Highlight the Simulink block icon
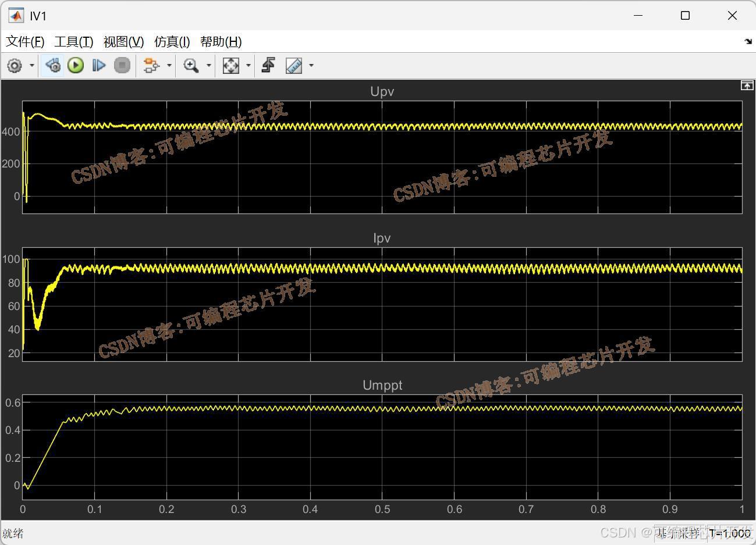This screenshot has width=756, height=545. pos(152,65)
